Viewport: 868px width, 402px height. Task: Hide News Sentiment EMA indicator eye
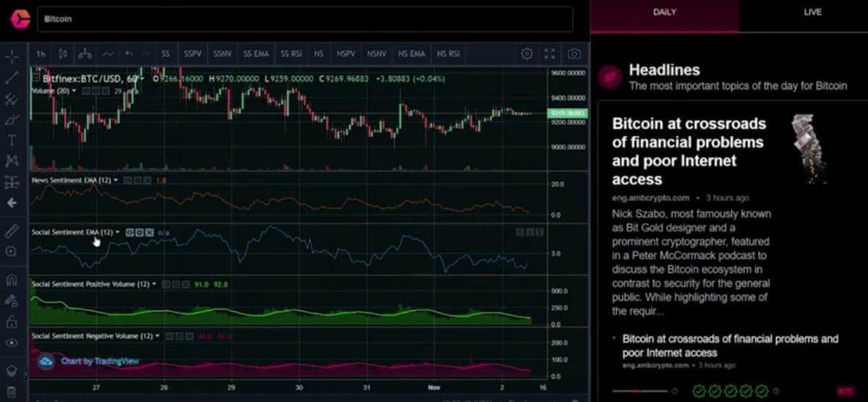coord(129,180)
